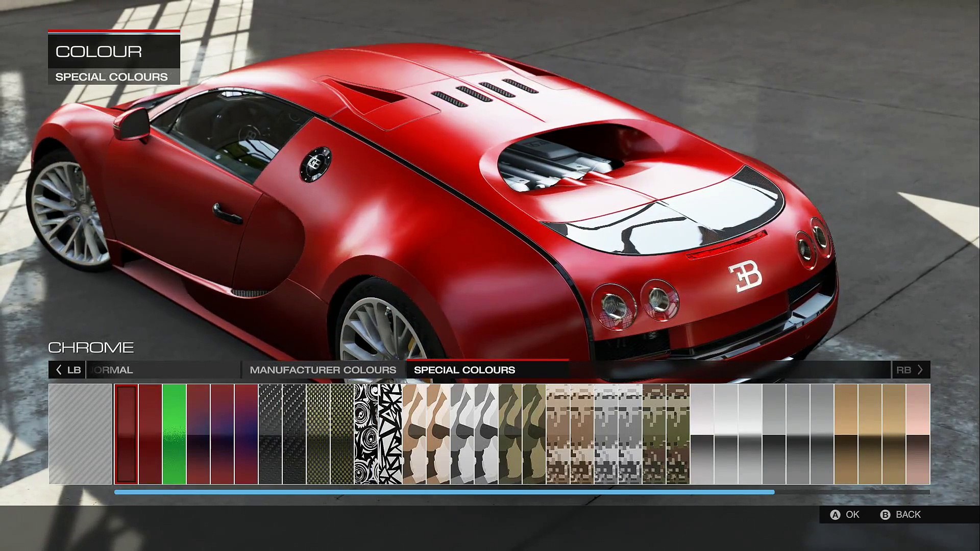Open the Special Colours tab
This screenshot has width=980, height=551.
(464, 370)
